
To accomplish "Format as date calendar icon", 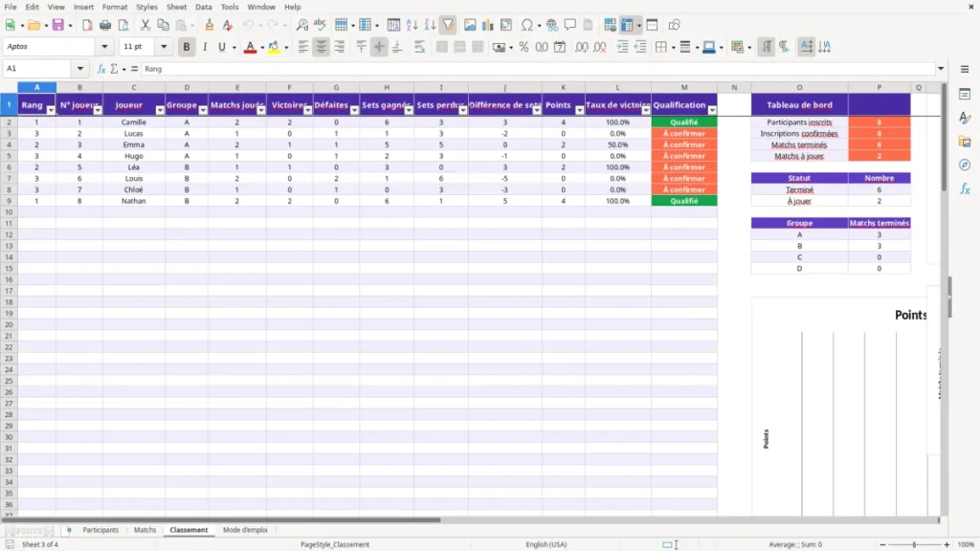I will pyautogui.click(x=560, y=47).
